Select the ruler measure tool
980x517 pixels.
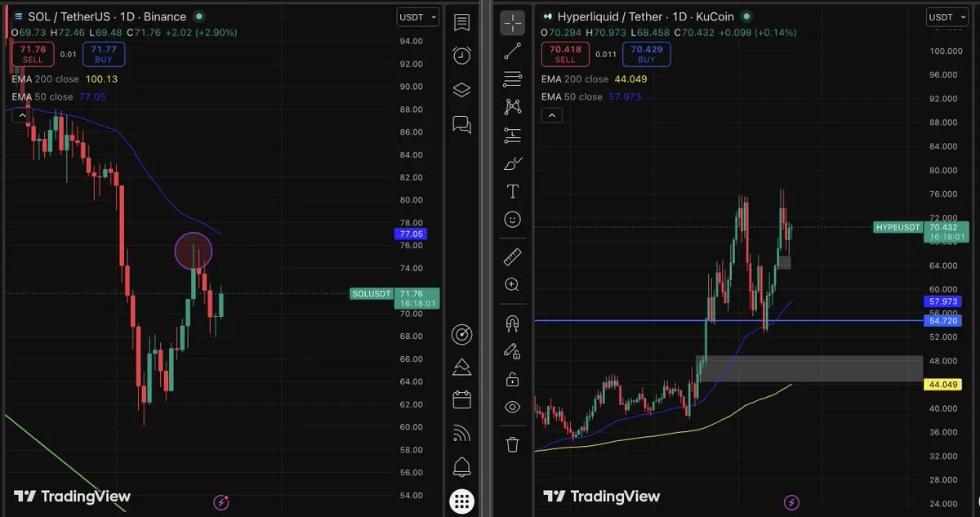coord(512,257)
